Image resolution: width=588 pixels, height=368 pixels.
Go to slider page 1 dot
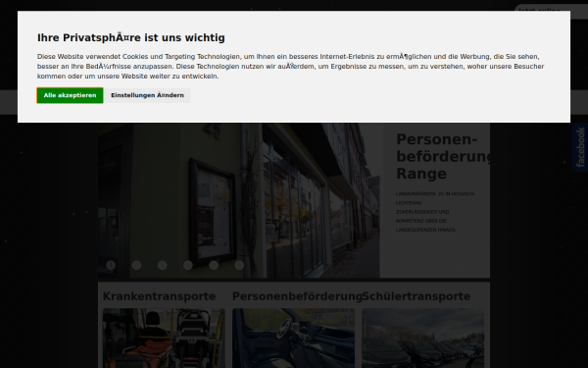[111, 265]
